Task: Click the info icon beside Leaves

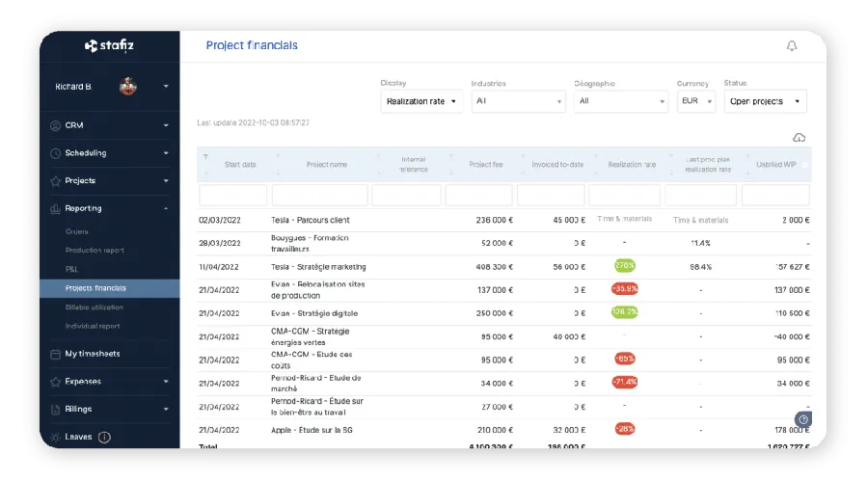Action: pos(104,437)
